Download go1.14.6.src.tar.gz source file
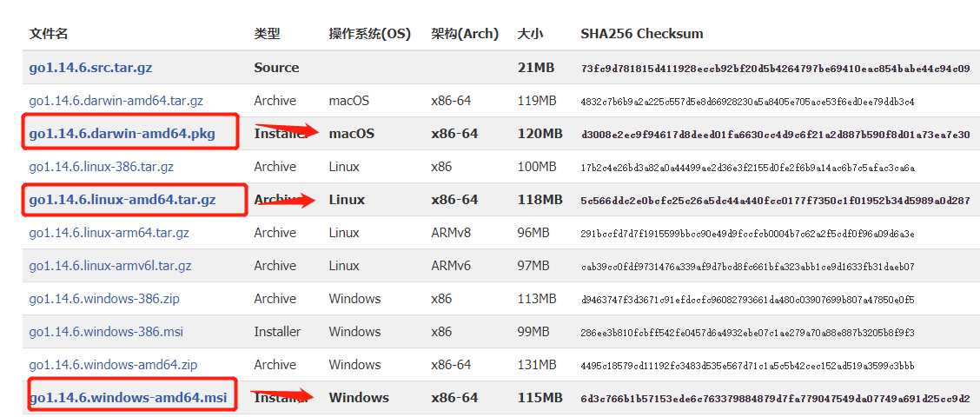The image size is (980, 417). point(90,68)
